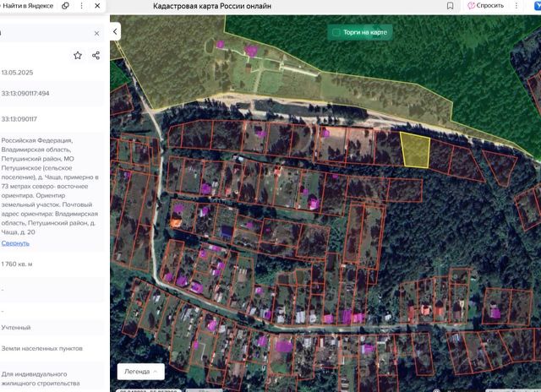Enable the Торги на карте checkbox
The image size is (541, 392).
click(x=336, y=32)
